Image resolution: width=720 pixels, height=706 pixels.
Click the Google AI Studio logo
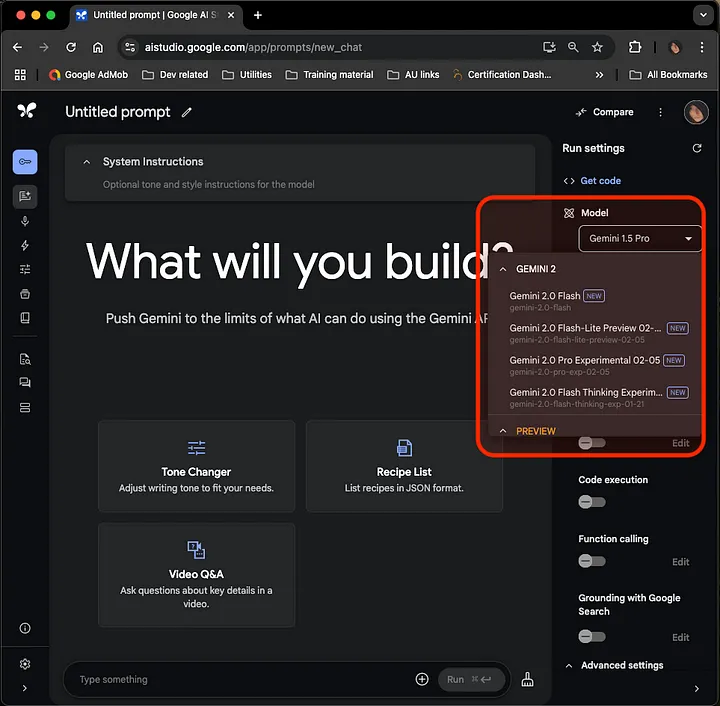[x=27, y=111]
